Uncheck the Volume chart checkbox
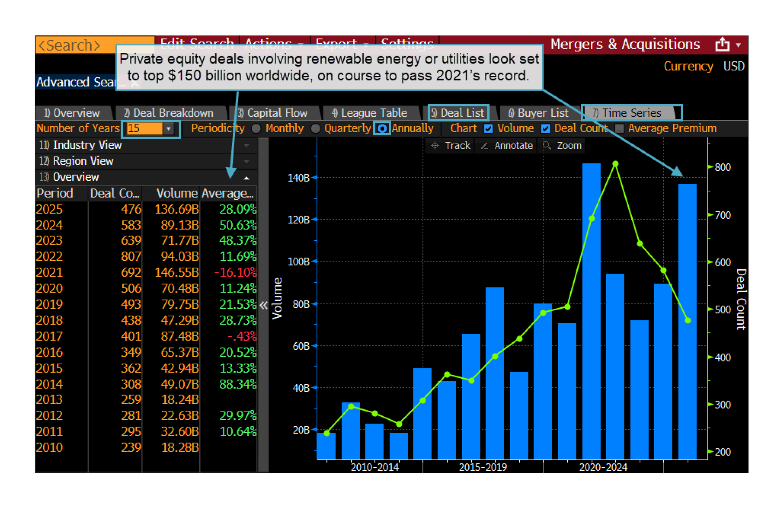 [x=488, y=129]
